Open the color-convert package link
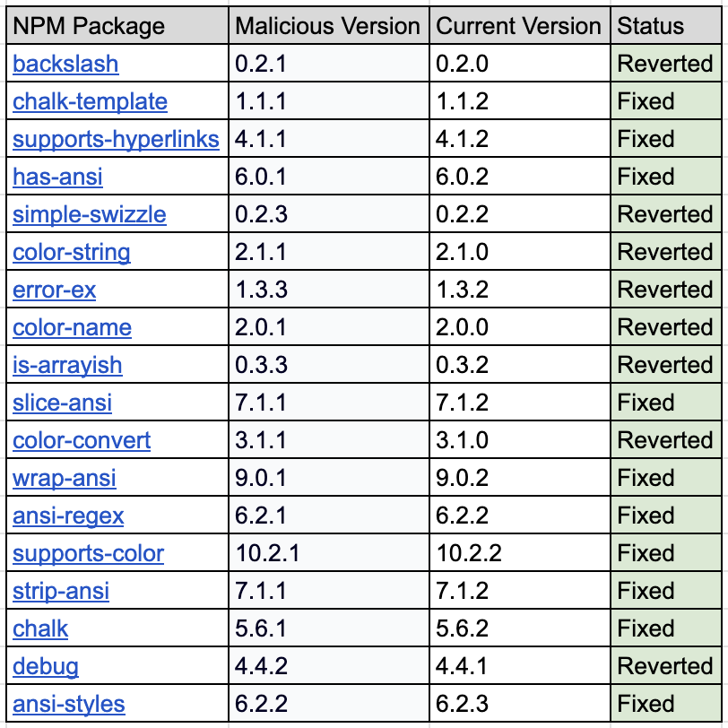The image size is (728, 728). pos(82,440)
